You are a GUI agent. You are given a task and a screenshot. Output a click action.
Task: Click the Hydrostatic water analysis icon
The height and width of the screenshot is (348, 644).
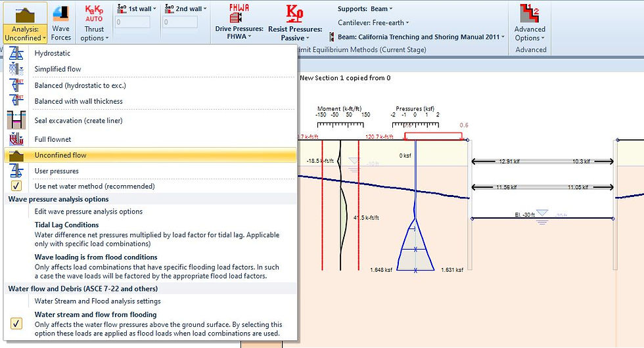(16, 53)
